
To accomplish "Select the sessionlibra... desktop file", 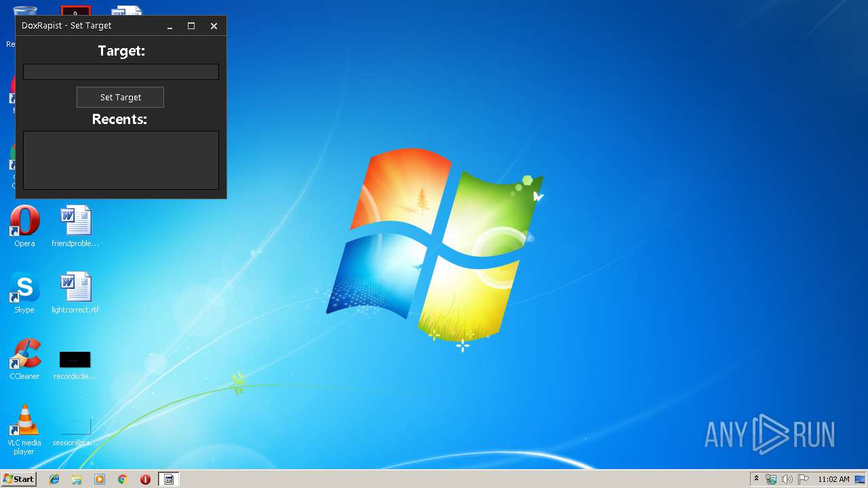I will click(75, 432).
